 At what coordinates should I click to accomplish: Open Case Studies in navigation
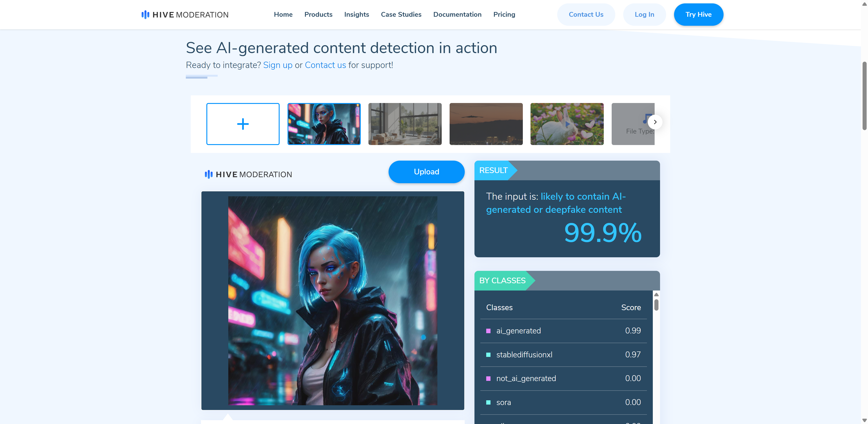tap(401, 14)
